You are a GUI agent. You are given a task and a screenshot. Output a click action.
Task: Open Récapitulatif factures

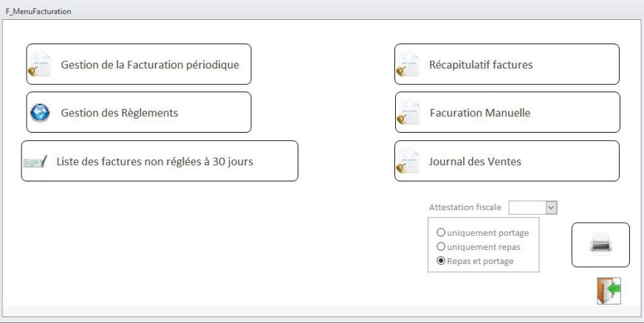click(x=481, y=65)
